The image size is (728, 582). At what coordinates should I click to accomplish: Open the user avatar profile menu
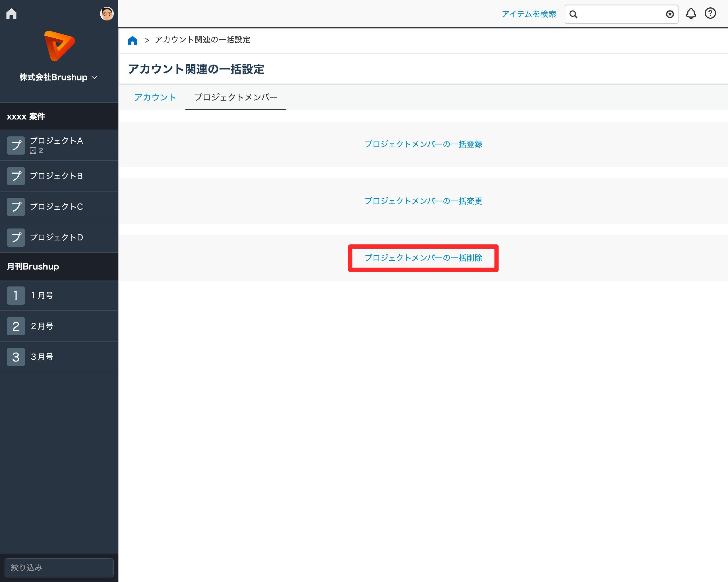[x=107, y=14]
